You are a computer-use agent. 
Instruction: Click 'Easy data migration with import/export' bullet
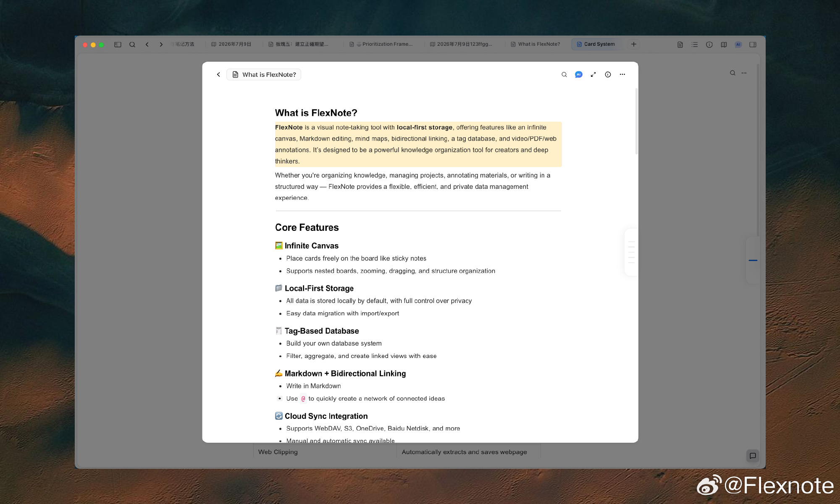(343, 313)
